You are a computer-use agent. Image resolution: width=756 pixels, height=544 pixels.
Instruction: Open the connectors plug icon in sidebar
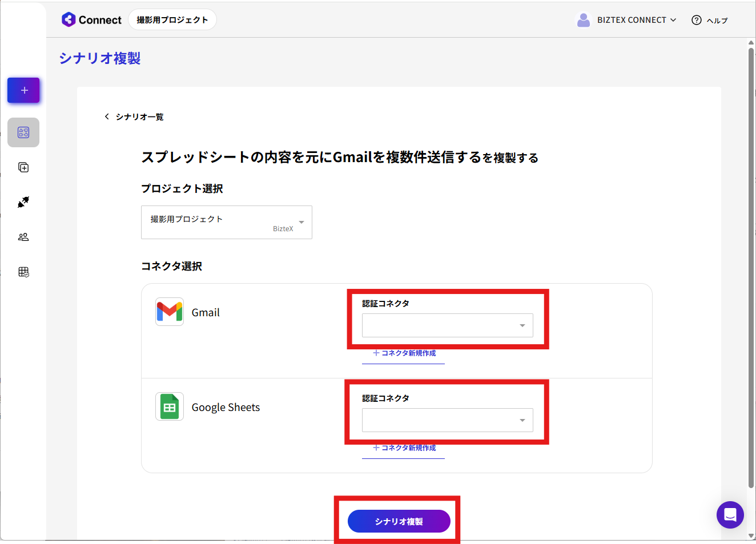[23, 202]
